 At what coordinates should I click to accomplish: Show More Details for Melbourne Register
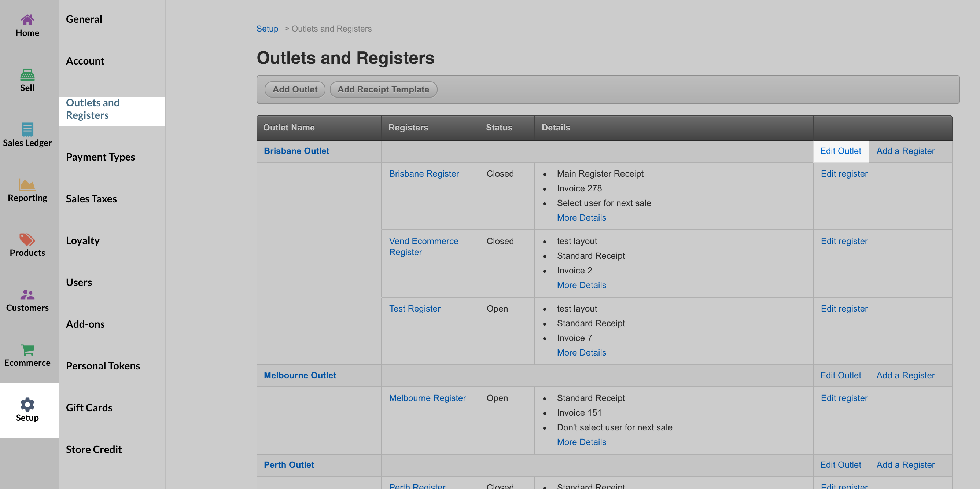click(581, 442)
